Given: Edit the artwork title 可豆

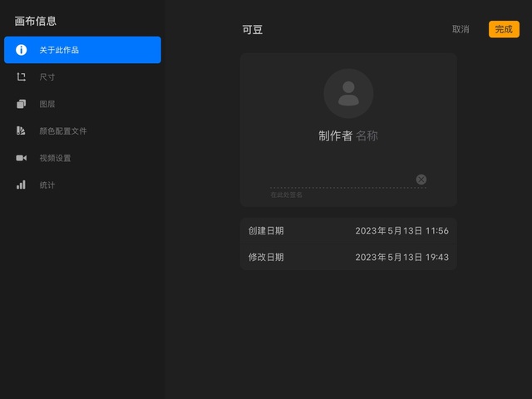Looking at the screenshot, I should (x=253, y=30).
